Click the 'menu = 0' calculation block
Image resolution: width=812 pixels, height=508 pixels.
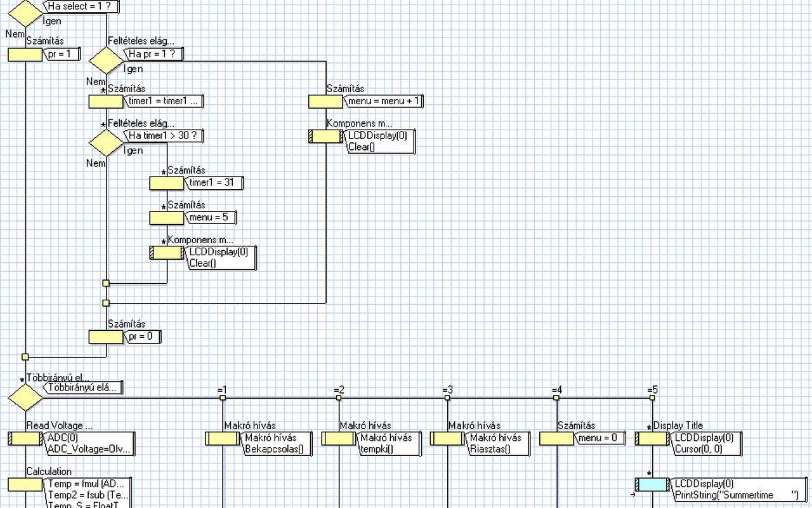tap(557, 439)
